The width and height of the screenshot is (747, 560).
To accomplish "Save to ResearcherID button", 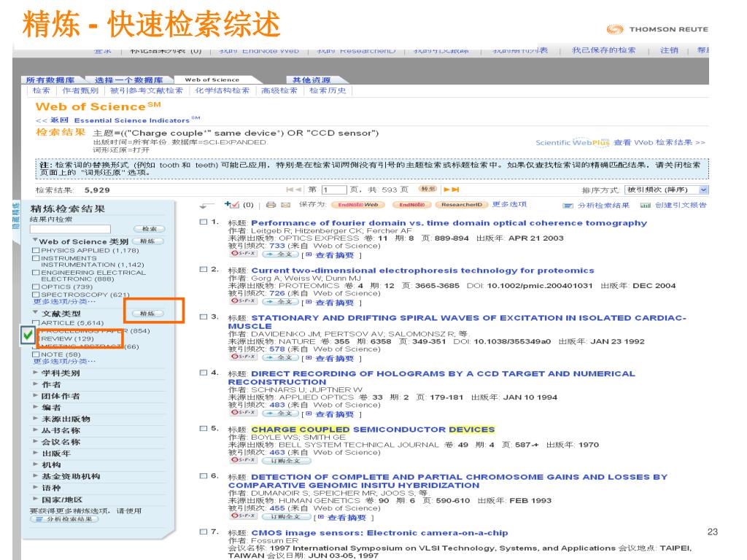I will coord(461,205).
